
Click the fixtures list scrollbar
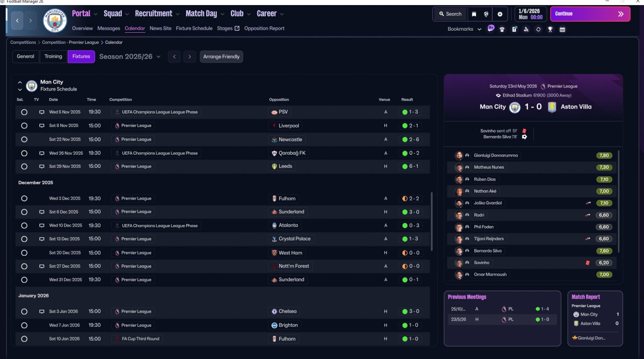click(432, 222)
